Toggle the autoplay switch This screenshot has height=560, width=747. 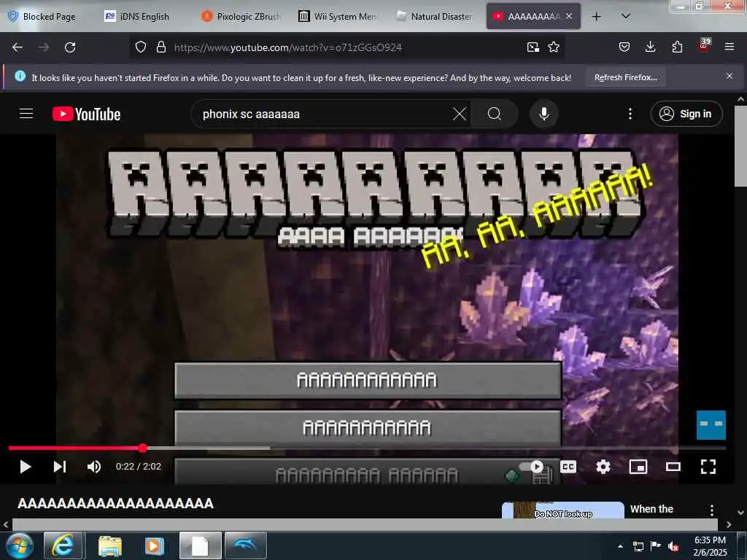[532, 467]
